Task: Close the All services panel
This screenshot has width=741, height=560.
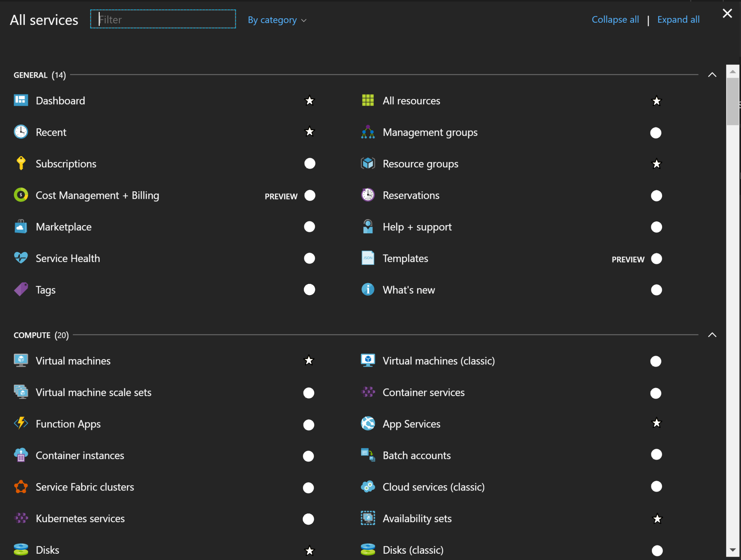Action: (x=727, y=13)
